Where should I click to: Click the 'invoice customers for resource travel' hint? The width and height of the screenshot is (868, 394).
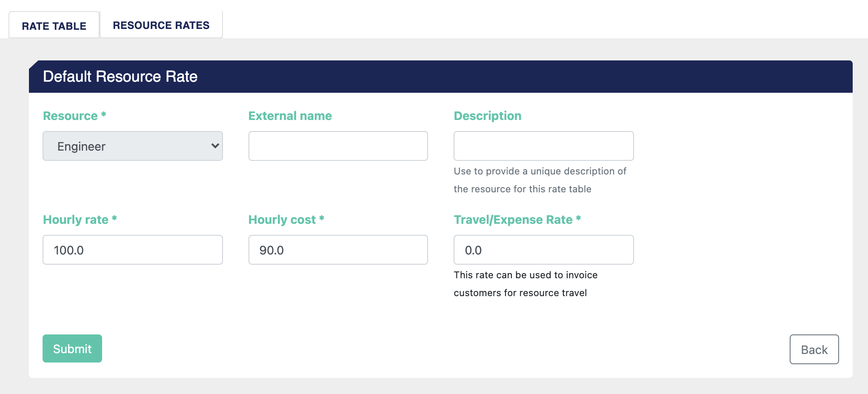(x=526, y=284)
